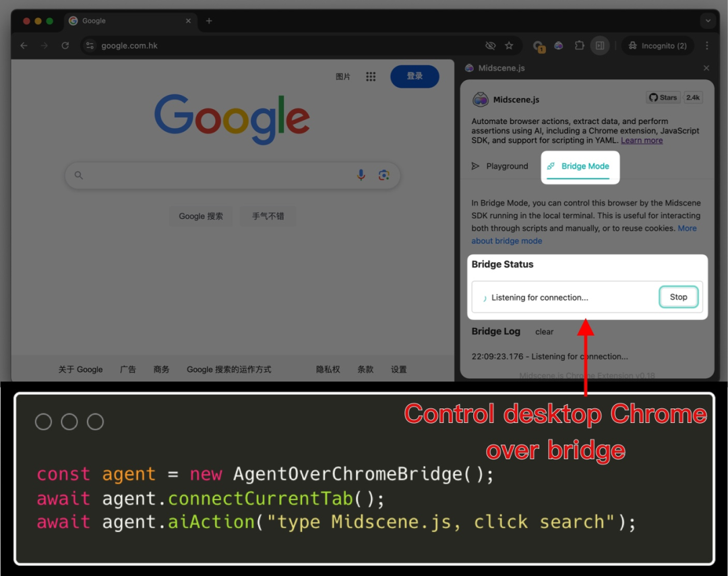
Task: Click the blue 登录 sign-in button
Action: (x=415, y=76)
